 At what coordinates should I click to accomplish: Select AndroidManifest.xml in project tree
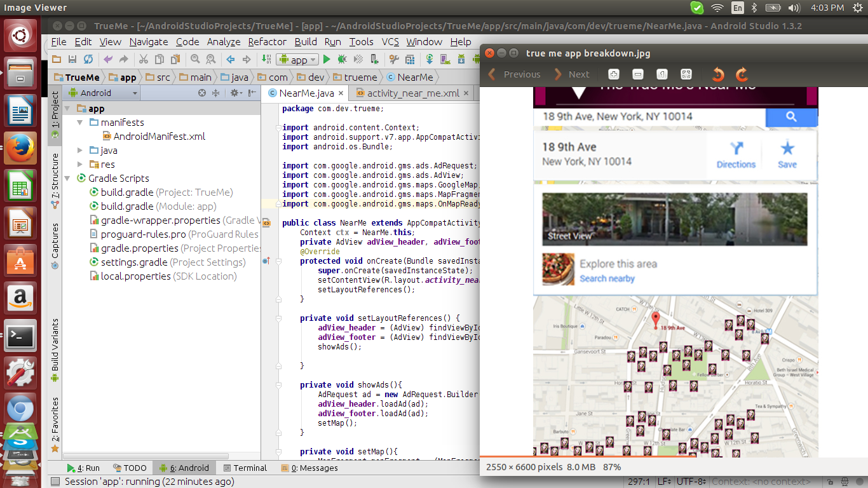(x=153, y=137)
